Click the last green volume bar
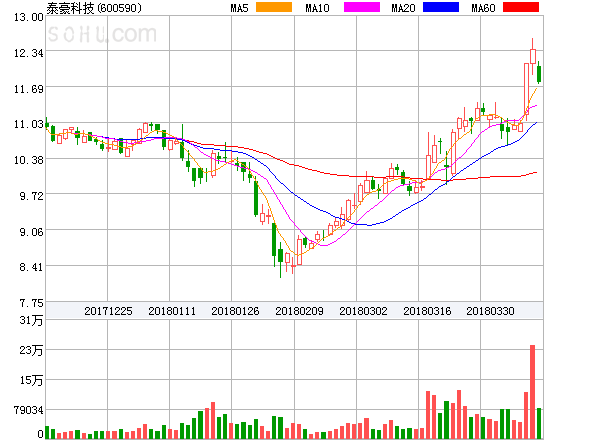Image resolution: width=600 pixels, height=440 pixels. point(539,423)
